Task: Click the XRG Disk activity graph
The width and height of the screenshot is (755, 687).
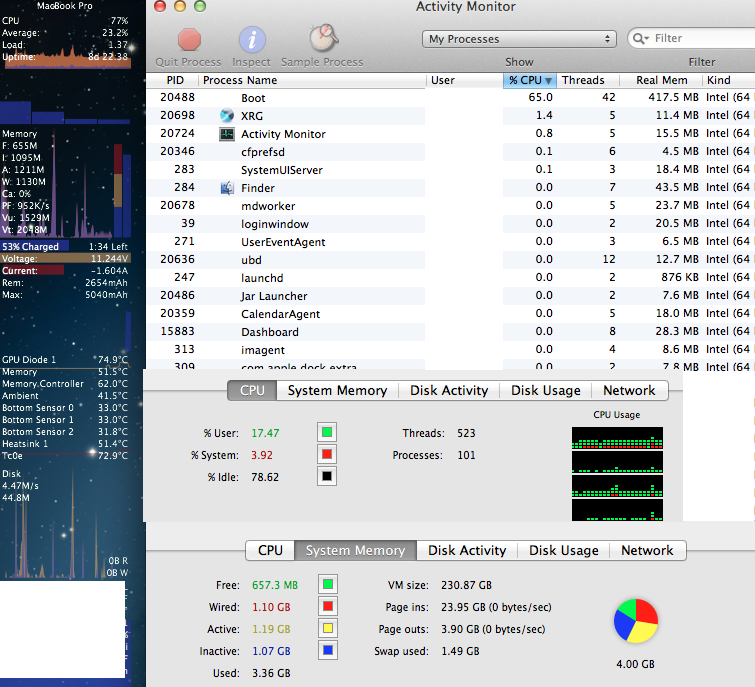Action: coord(65,522)
